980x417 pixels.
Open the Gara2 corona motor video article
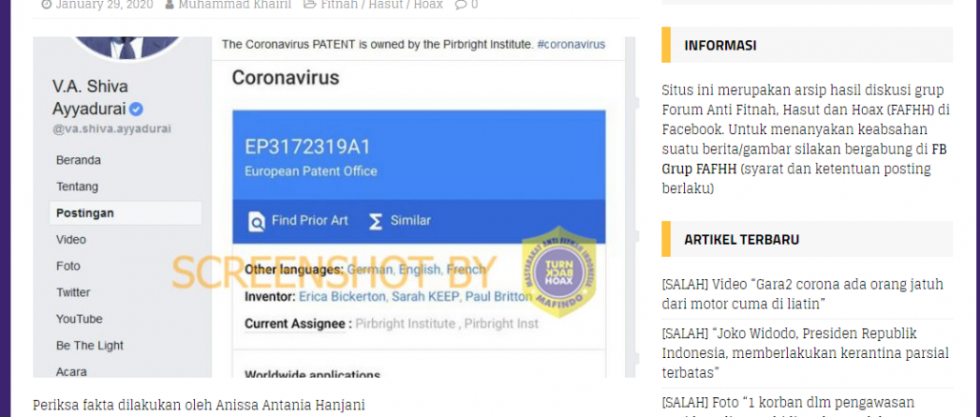802,294
